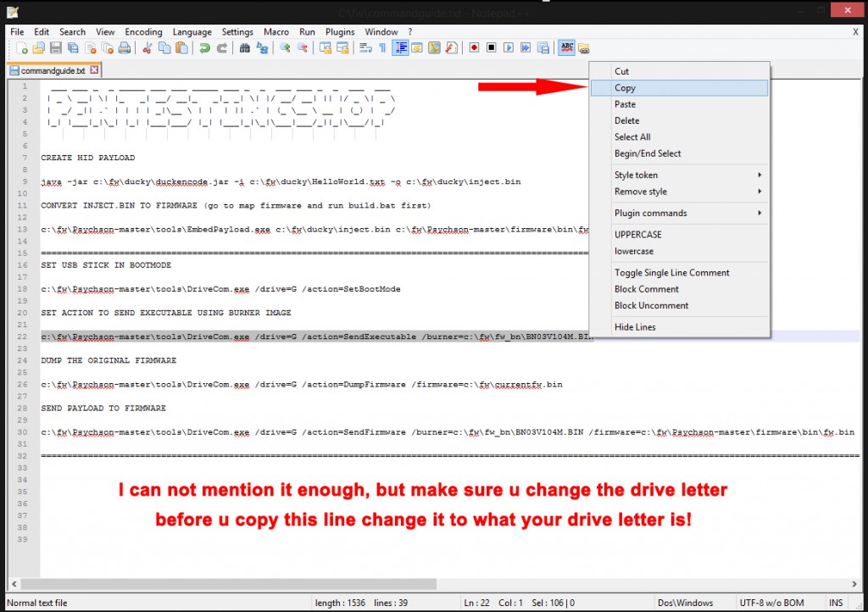Click the Save All toolbar icon
This screenshot has width=868, height=612.
(73, 48)
